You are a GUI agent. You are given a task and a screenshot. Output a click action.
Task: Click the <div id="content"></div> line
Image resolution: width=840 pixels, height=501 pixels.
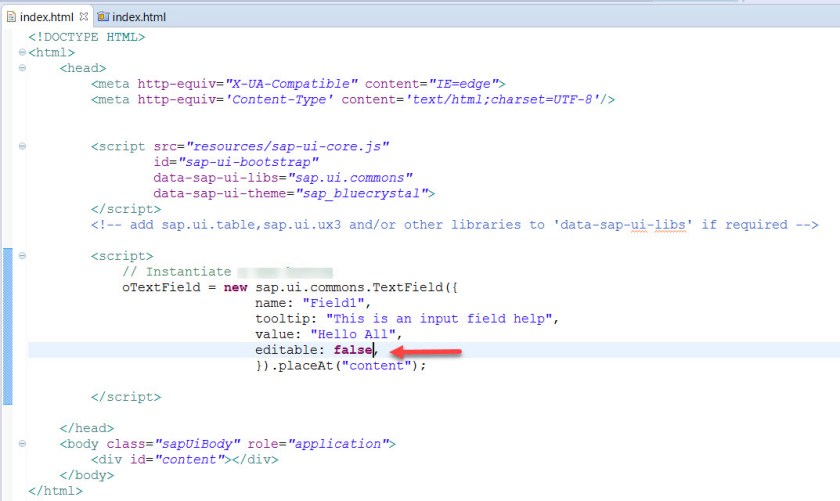click(x=185, y=460)
